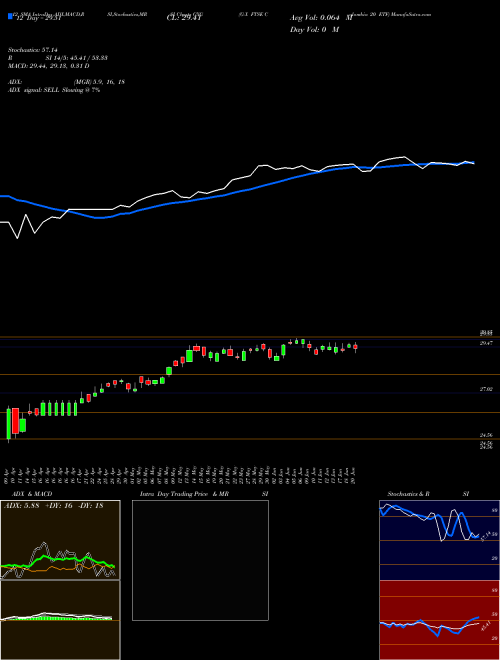
Task: Click the '(MGR) 5.9, 16, 18' ADX values
Action: coord(99,82)
